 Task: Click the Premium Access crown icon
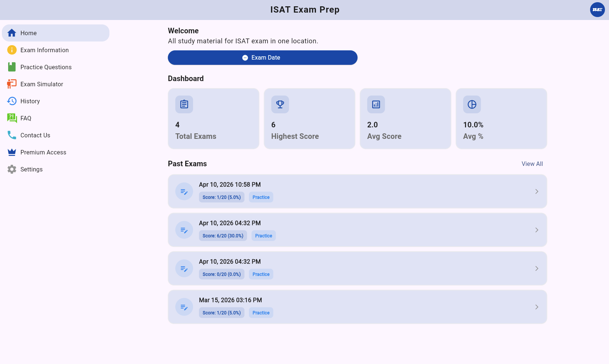(12, 152)
